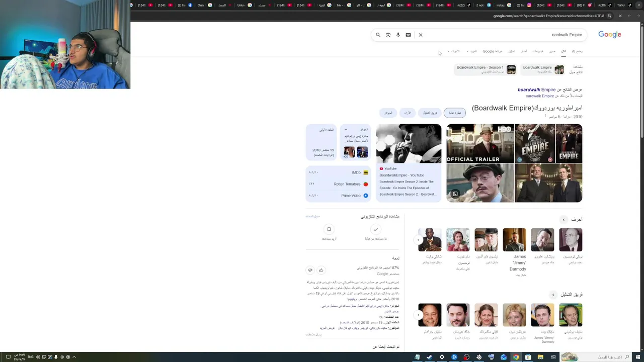This screenshot has width=644, height=362.
Task: Click the thumbs up like button
Action: 321,270
